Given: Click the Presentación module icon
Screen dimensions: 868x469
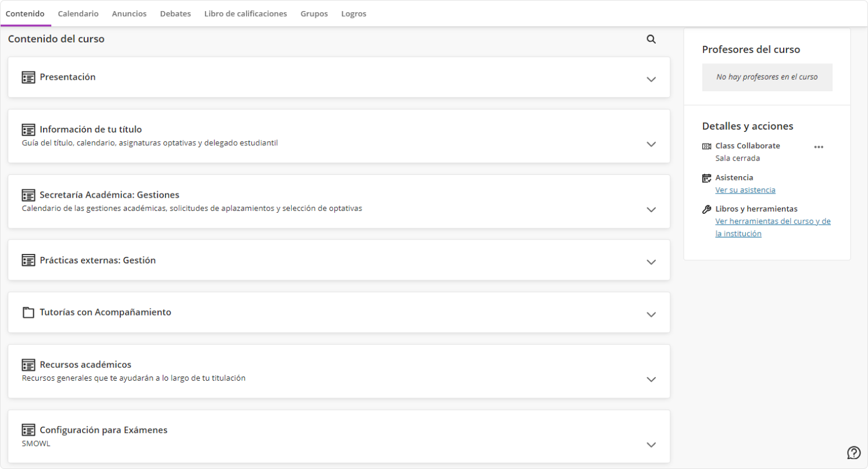Looking at the screenshot, I should coord(28,77).
